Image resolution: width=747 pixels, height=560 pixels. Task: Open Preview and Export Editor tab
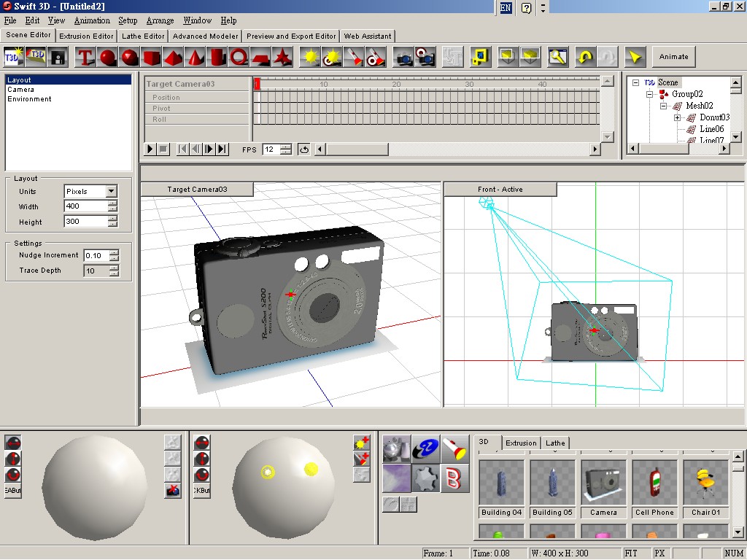click(x=291, y=36)
